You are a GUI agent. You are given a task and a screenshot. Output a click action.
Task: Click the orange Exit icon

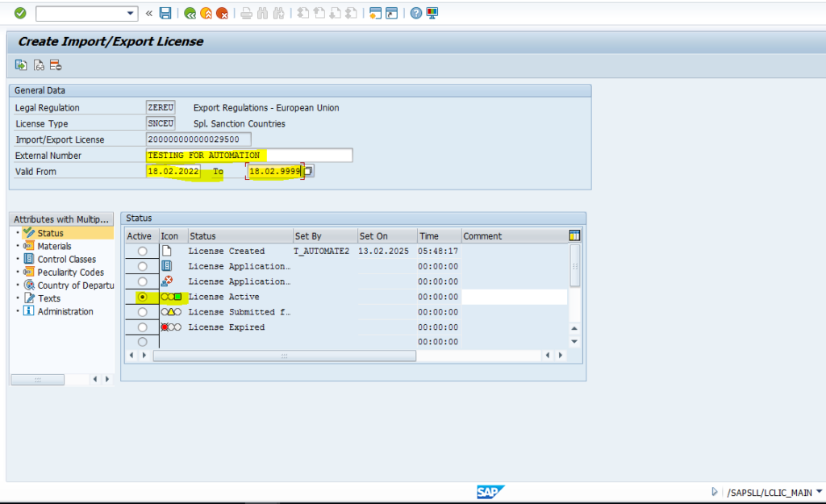coord(206,14)
